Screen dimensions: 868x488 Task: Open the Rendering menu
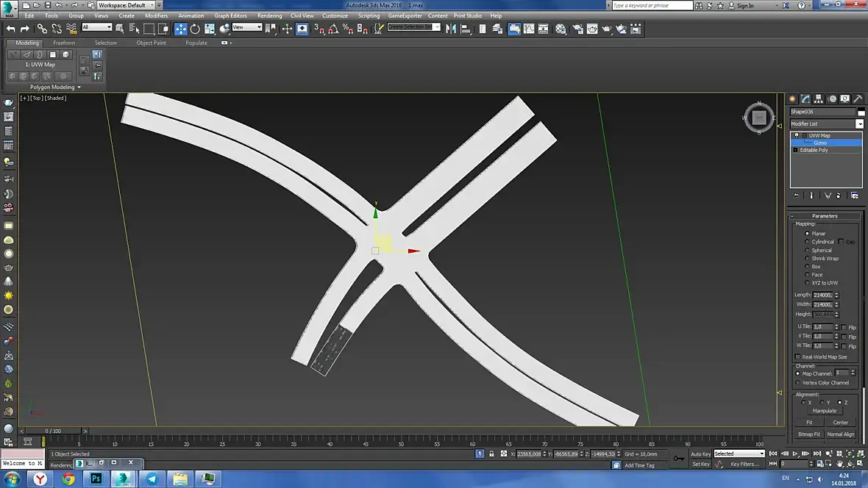[269, 15]
